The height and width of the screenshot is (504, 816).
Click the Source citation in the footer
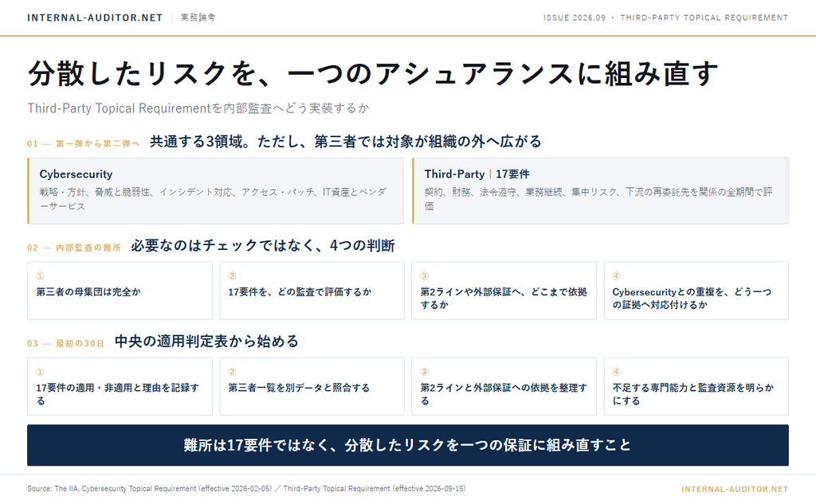246,488
